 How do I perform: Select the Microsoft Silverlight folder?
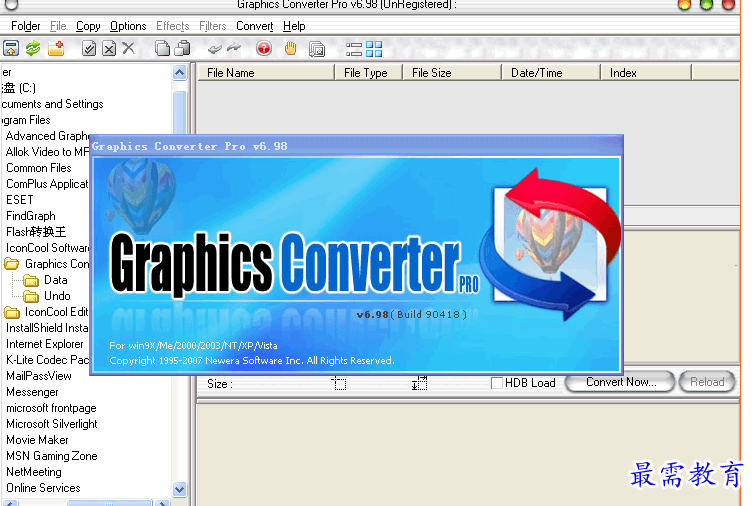tap(52, 424)
